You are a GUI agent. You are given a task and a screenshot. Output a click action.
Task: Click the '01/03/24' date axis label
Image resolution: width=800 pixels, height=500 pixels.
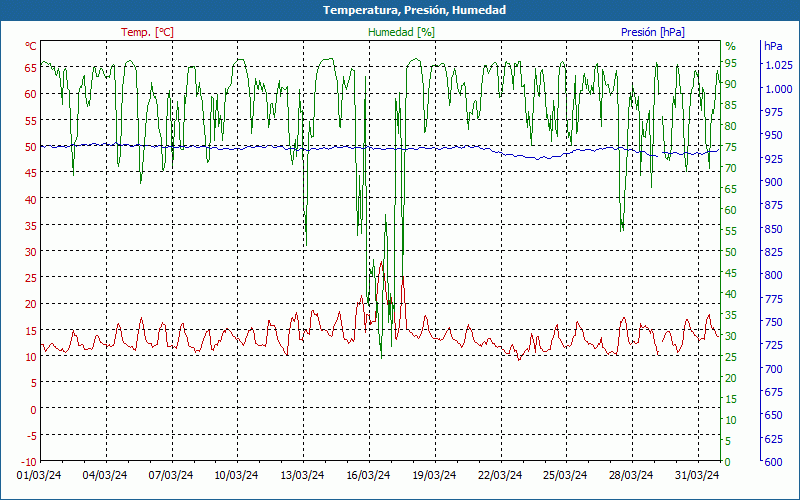(x=39, y=475)
